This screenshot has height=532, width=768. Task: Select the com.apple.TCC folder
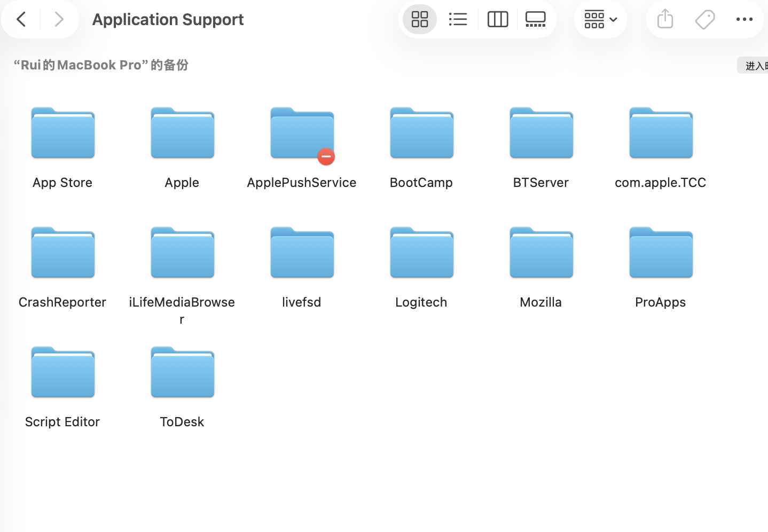(661, 134)
